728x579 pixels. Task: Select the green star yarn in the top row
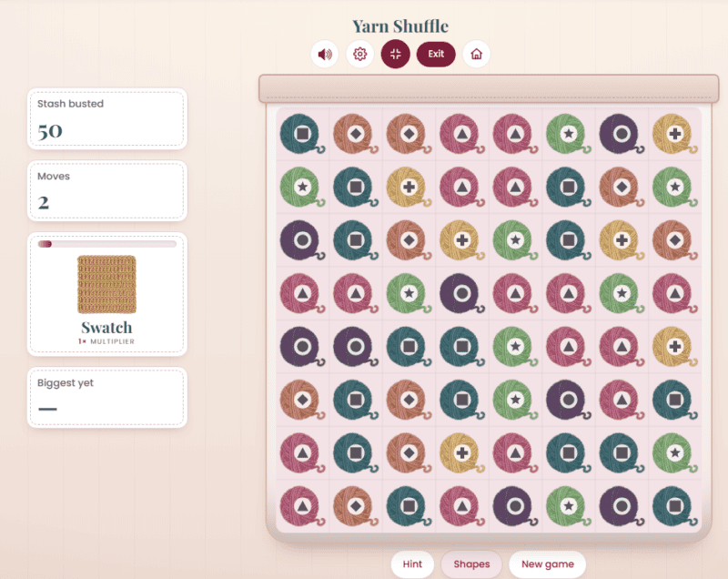(568, 134)
